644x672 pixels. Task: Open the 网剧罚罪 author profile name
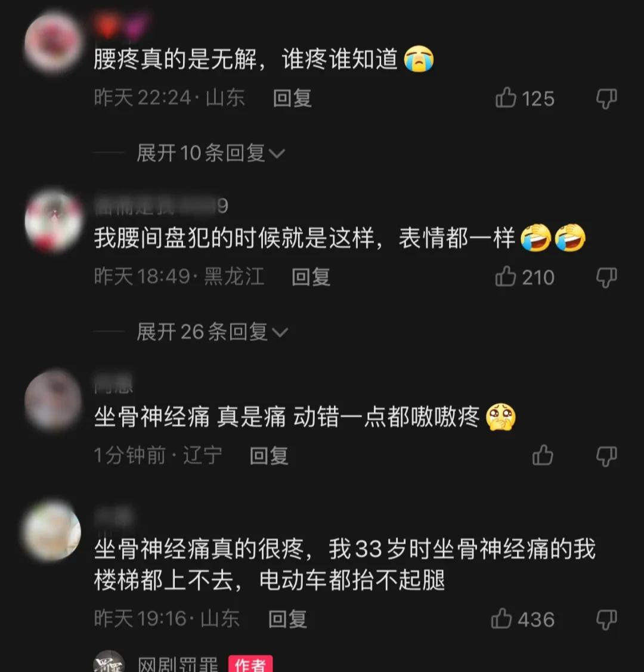pos(178,664)
